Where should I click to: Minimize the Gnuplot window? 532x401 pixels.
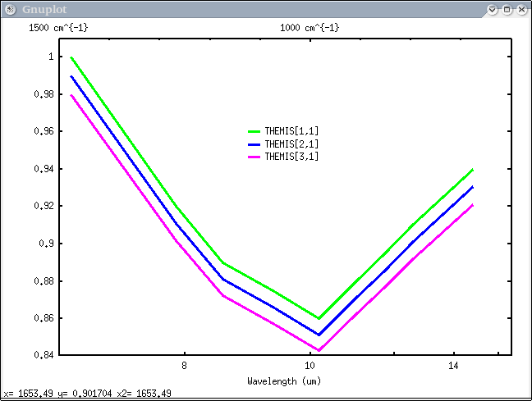[493, 10]
